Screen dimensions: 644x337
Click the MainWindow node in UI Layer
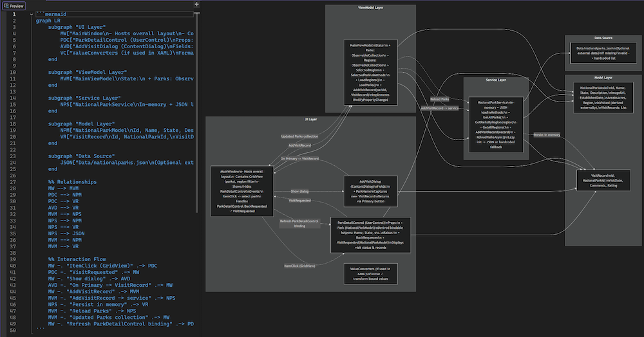242,191
